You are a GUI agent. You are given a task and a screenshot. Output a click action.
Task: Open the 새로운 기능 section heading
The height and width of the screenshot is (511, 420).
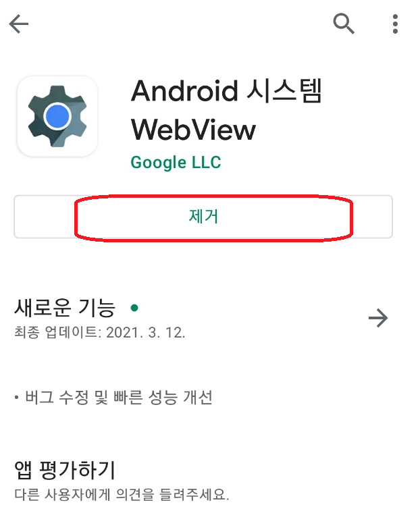click(x=65, y=308)
